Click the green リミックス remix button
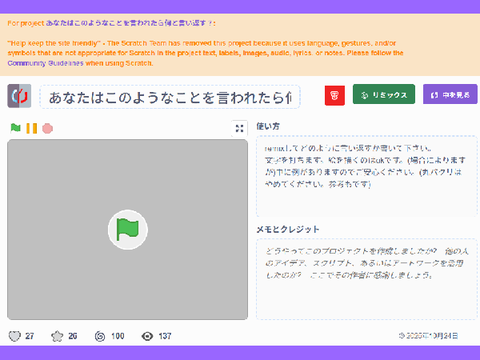This screenshot has height=360, width=480. pyautogui.click(x=384, y=94)
